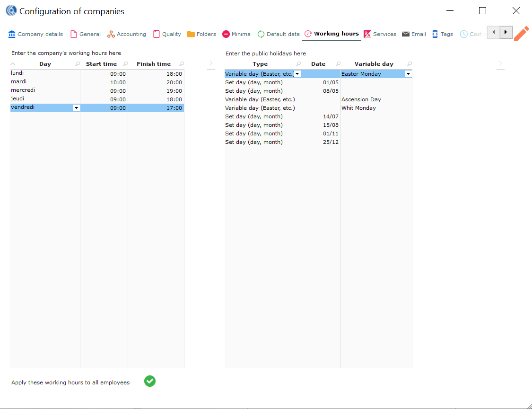Select the Ascension Day holiday row

[x=361, y=99]
